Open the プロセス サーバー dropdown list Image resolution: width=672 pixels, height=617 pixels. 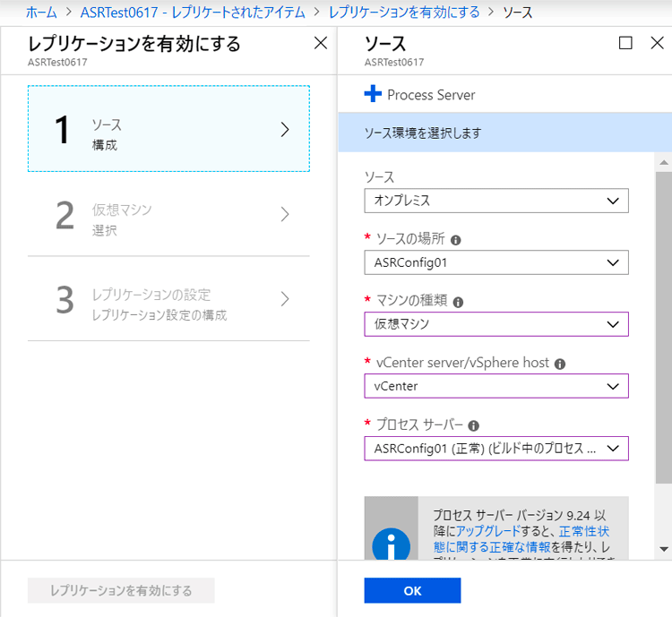tap(495, 448)
